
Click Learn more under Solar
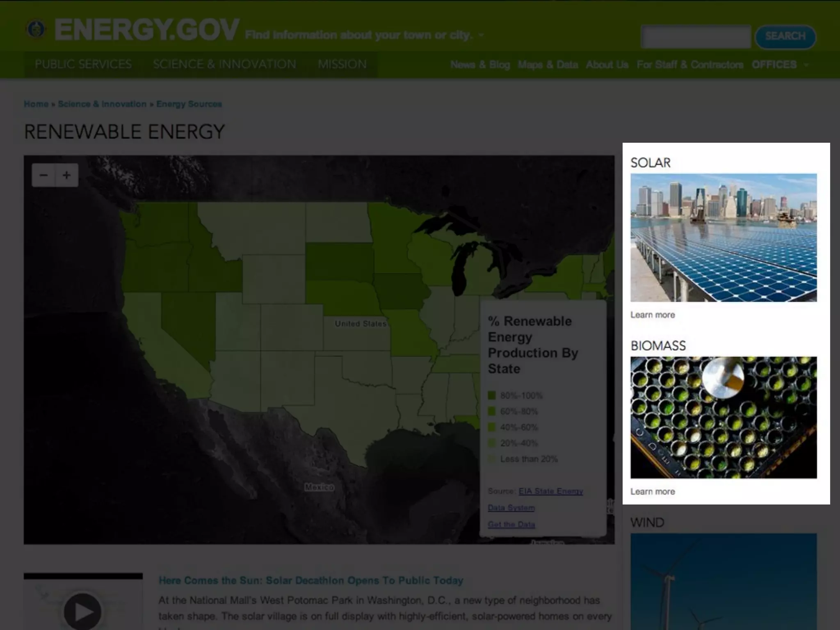[x=653, y=315]
